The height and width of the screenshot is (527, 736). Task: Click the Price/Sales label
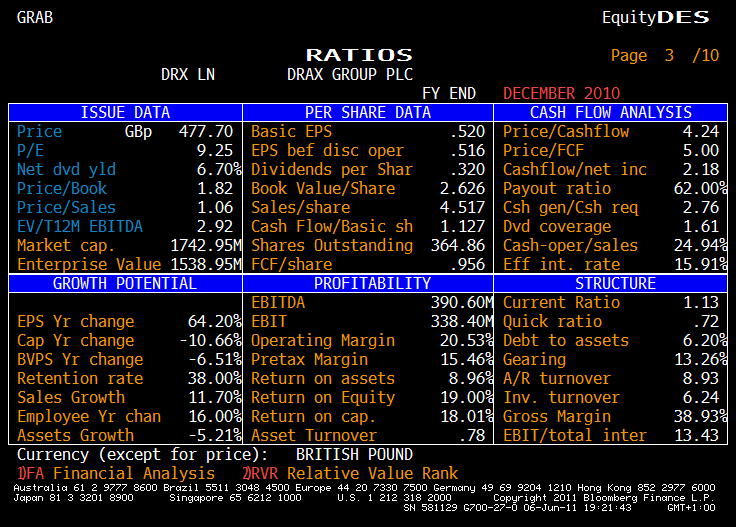point(66,207)
